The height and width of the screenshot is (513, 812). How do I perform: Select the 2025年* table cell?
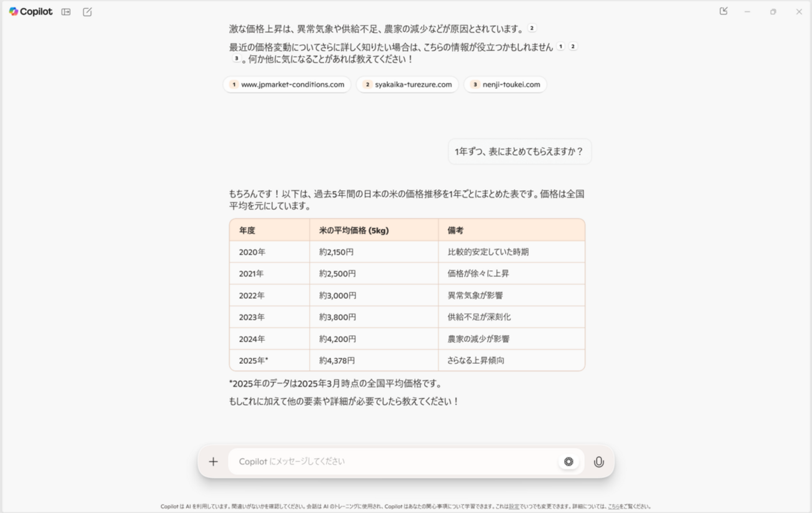[270, 361]
